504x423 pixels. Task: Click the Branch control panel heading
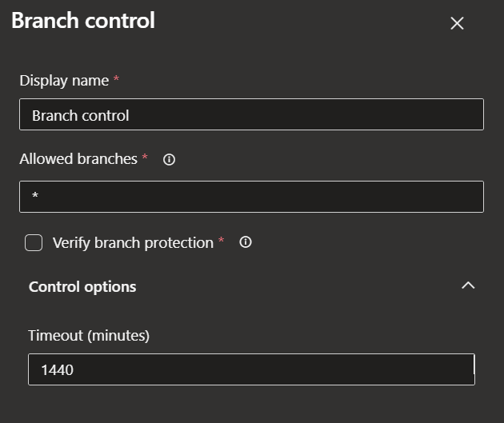click(83, 21)
